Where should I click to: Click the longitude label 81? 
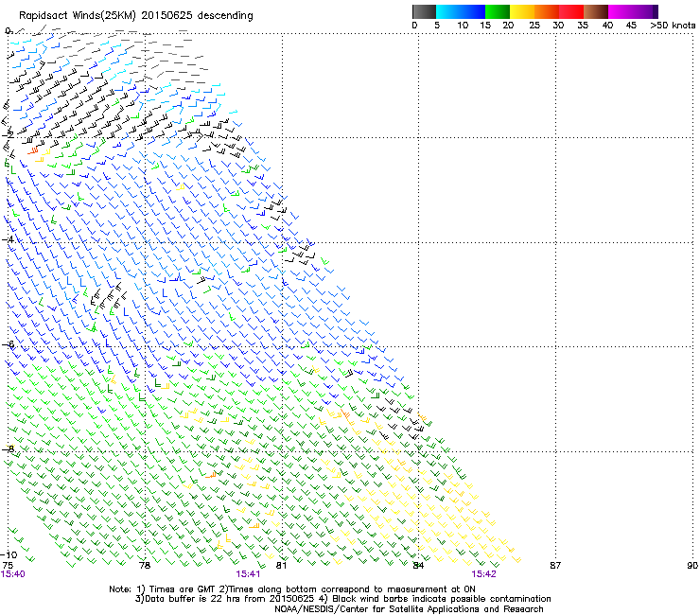(281, 566)
